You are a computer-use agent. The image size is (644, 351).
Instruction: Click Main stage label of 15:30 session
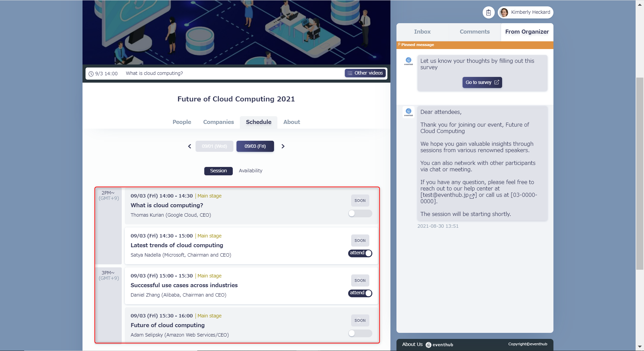point(209,316)
